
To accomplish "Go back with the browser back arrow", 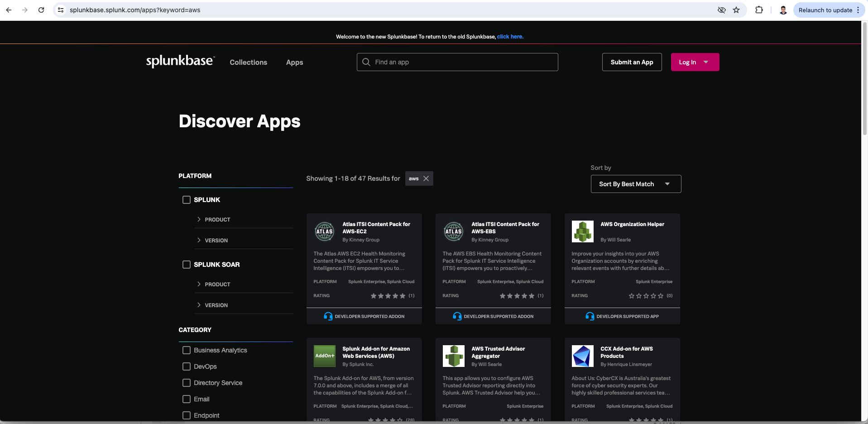I will click(x=9, y=10).
